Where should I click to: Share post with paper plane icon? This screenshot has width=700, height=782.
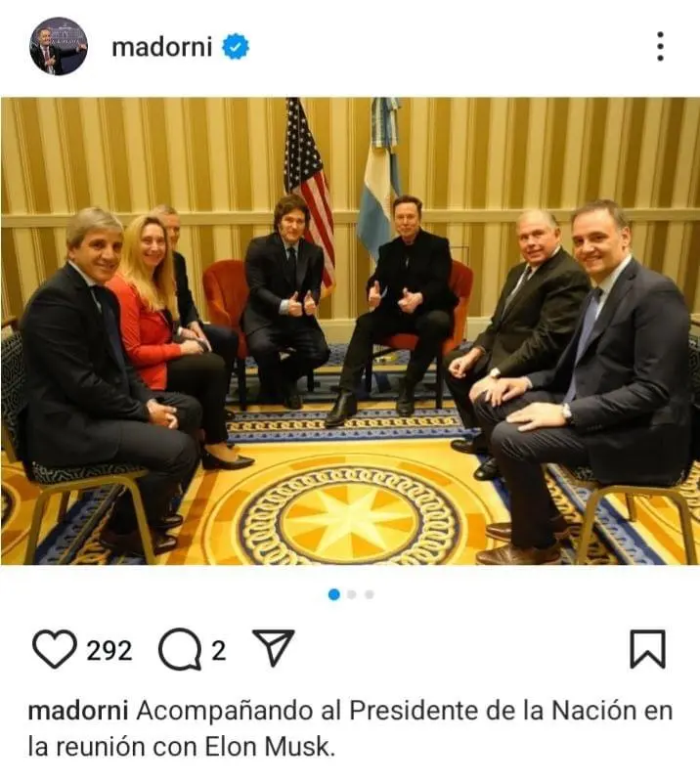[x=273, y=647]
